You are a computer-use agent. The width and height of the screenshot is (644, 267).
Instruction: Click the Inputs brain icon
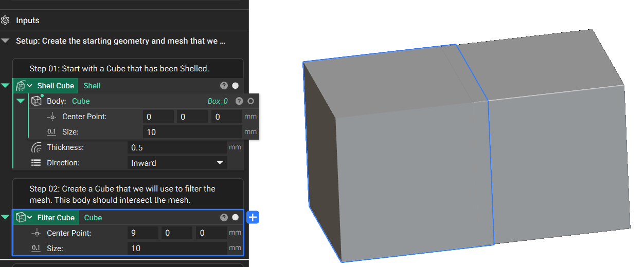[x=6, y=21]
